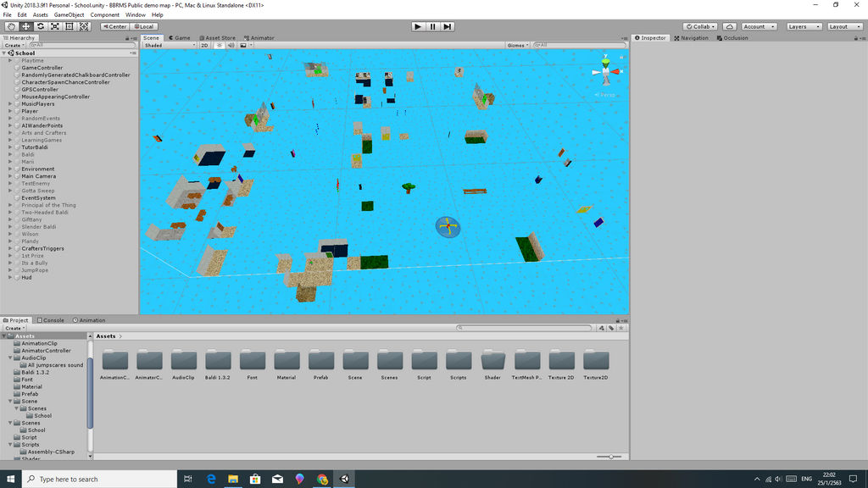Switch to the Asset Store tab
This screenshot has width=868, height=488.
point(218,38)
